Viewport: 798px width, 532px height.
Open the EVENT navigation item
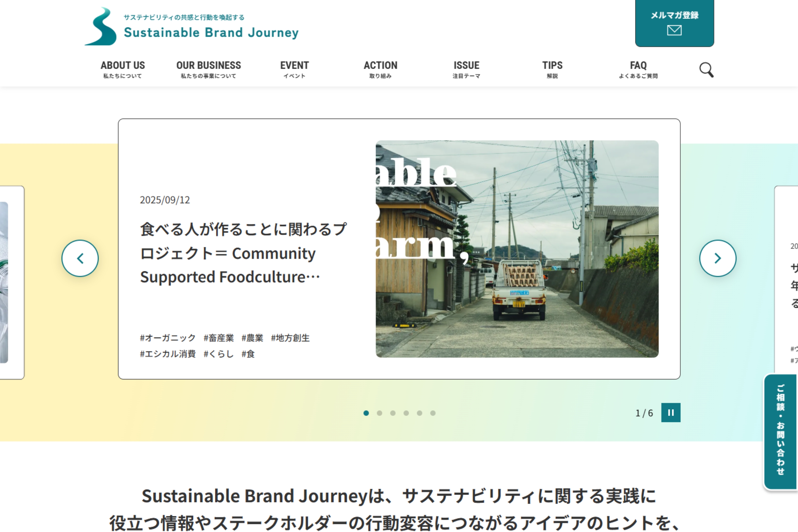coord(294,69)
